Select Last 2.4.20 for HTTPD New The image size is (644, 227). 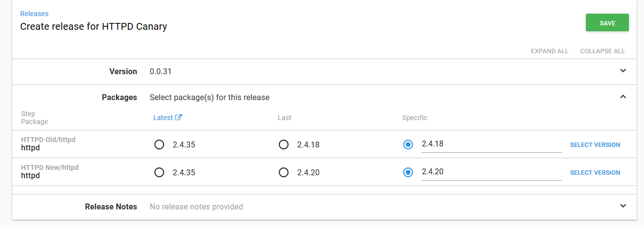click(x=283, y=172)
